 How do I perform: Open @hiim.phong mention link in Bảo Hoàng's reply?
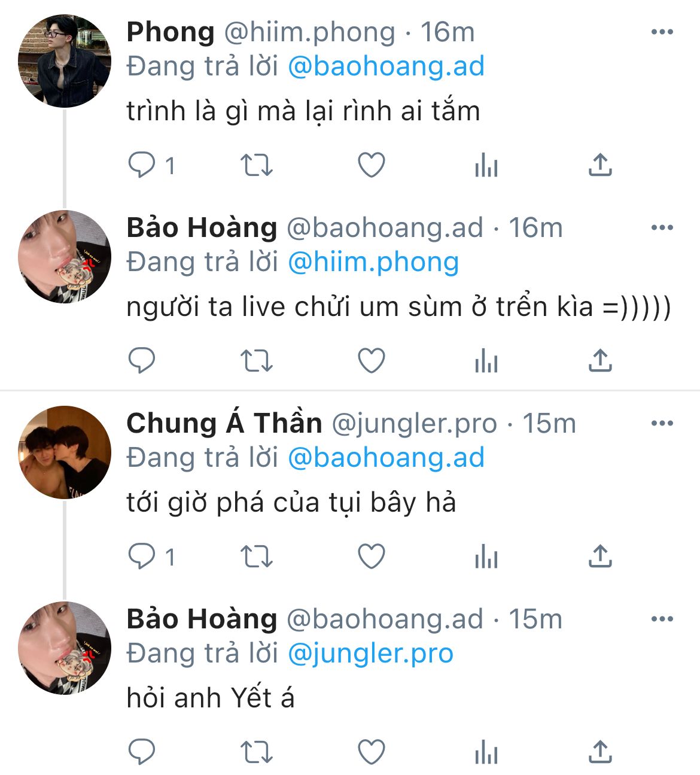tap(373, 262)
